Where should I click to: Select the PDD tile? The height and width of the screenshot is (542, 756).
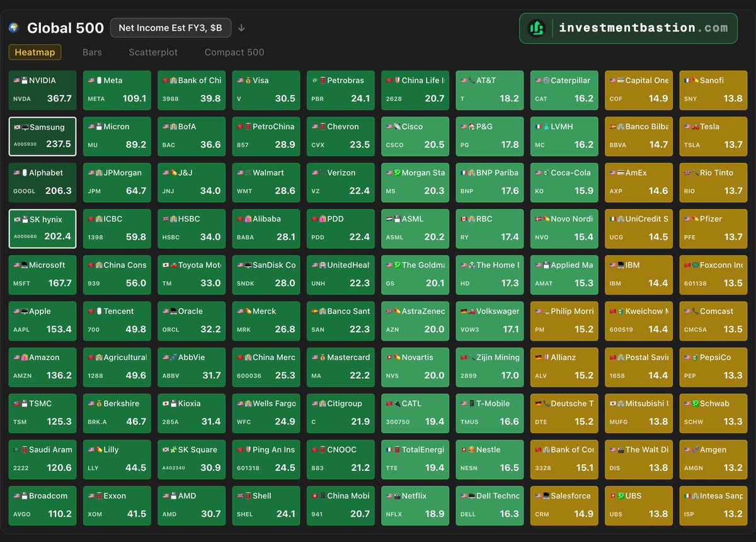[341, 229]
